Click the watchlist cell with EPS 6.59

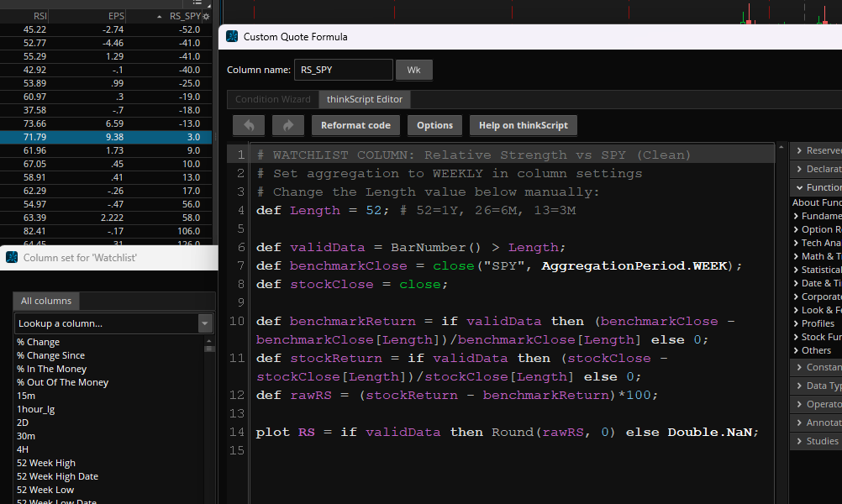click(x=114, y=123)
